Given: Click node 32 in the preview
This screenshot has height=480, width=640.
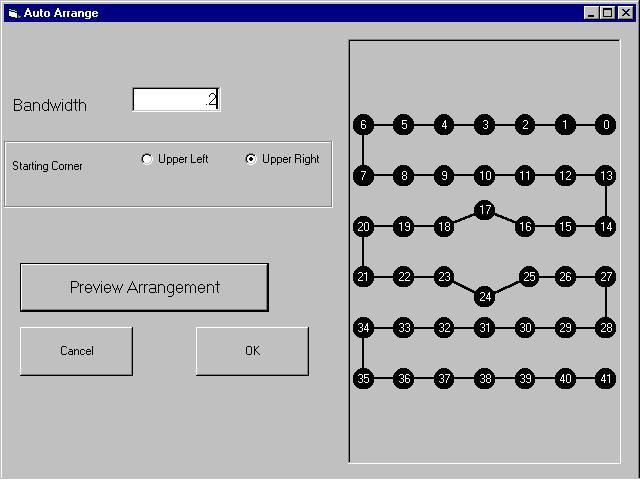Looking at the screenshot, I should (x=444, y=327).
